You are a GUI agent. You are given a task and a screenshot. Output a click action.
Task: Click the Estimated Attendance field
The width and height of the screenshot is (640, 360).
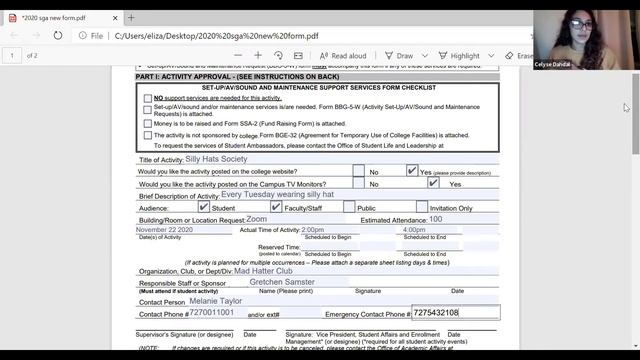463,219
